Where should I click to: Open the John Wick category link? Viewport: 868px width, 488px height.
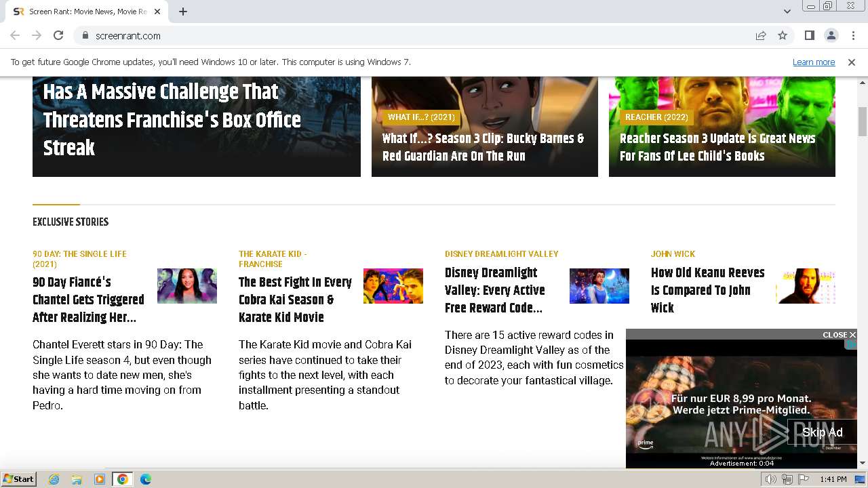pyautogui.click(x=673, y=253)
